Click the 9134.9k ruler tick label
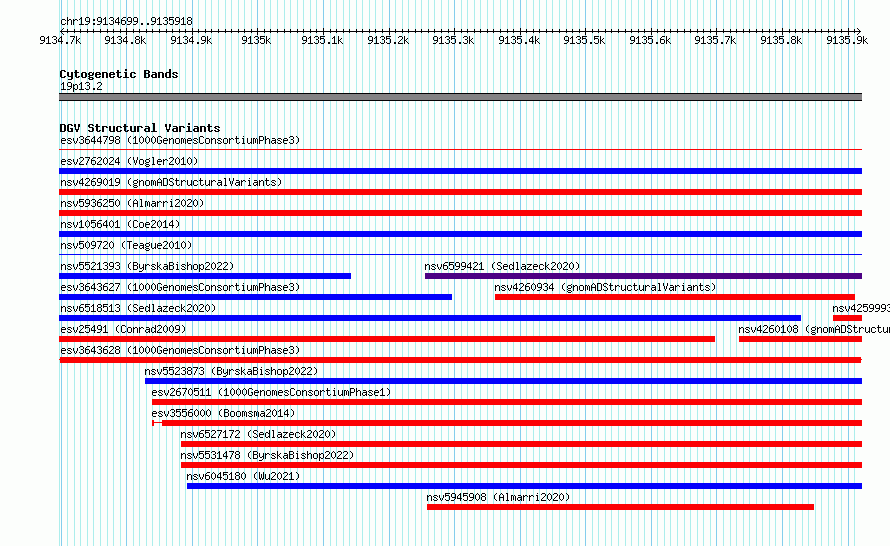The width and height of the screenshot is (890, 546). 191,40
